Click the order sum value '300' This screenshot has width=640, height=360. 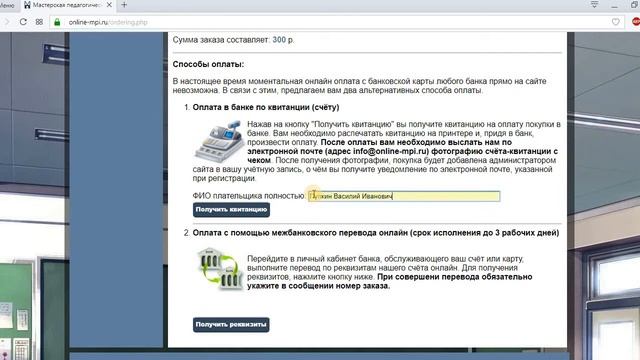click(279, 40)
